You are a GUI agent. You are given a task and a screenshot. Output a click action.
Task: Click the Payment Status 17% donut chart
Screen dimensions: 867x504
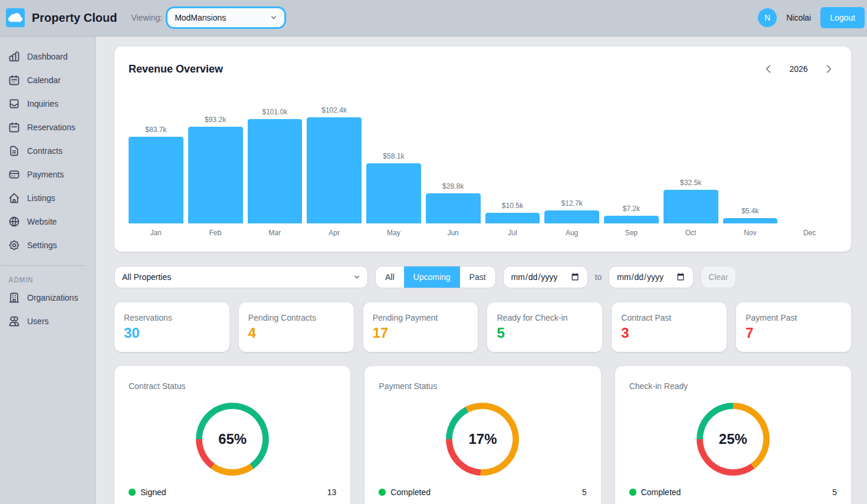tap(482, 439)
